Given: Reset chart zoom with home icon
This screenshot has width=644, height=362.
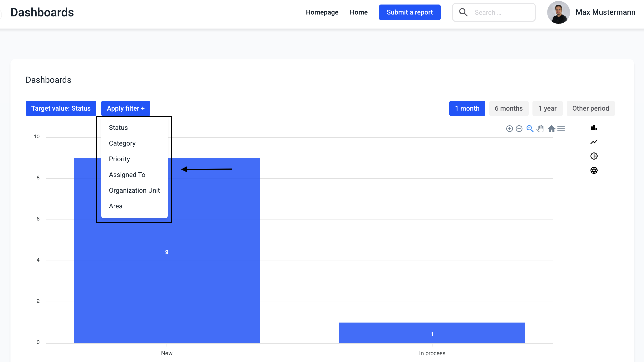Looking at the screenshot, I should pos(551,129).
